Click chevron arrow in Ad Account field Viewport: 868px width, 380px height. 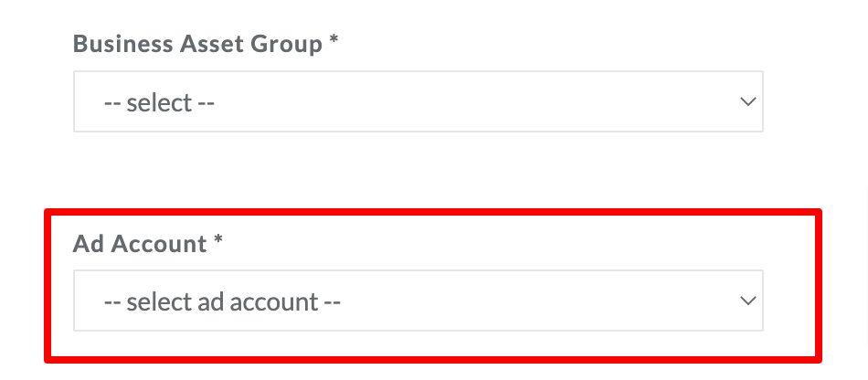pyautogui.click(x=748, y=301)
